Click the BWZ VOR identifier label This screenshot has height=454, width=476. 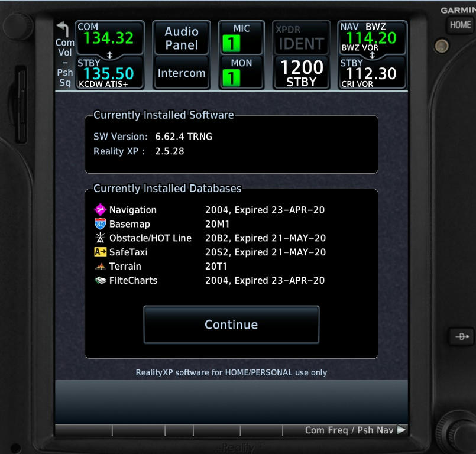360,48
